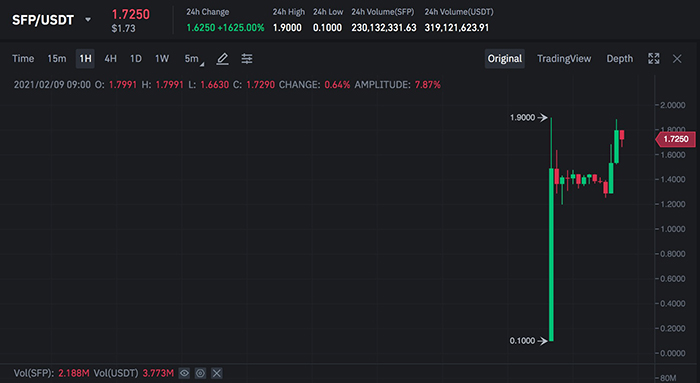This screenshot has height=383, width=700.
Task: Remove the Vol indicator
Action: (x=217, y=373)
